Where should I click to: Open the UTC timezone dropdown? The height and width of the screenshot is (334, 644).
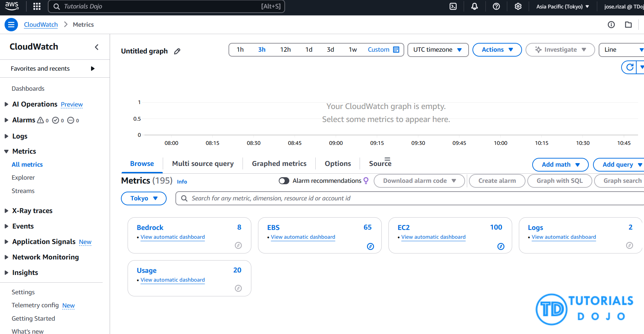pos(438,50)
